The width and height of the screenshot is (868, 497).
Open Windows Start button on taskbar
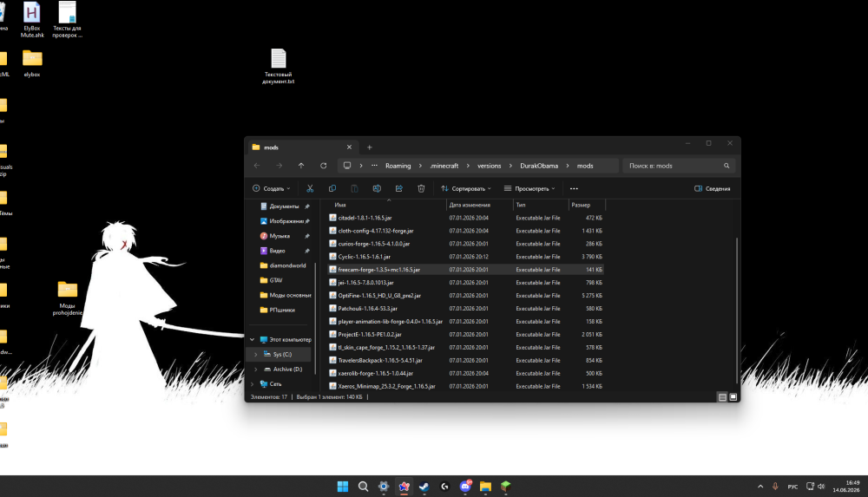coord(343,487)
